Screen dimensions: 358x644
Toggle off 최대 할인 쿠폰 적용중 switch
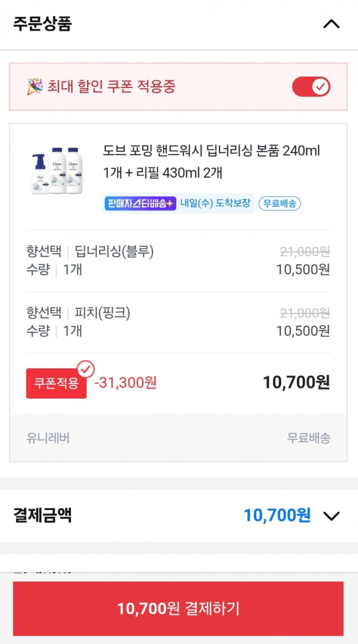pos(311,87)
